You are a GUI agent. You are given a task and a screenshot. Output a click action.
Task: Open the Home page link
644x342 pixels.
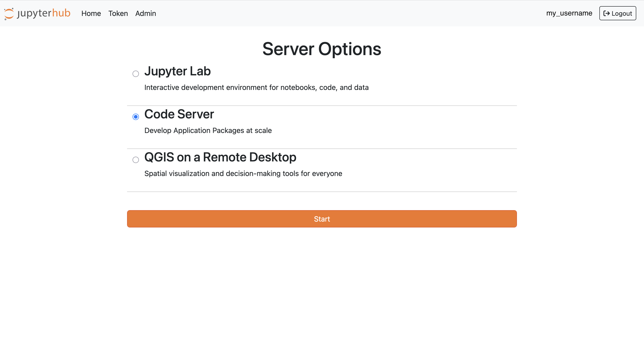click(91, 13)
